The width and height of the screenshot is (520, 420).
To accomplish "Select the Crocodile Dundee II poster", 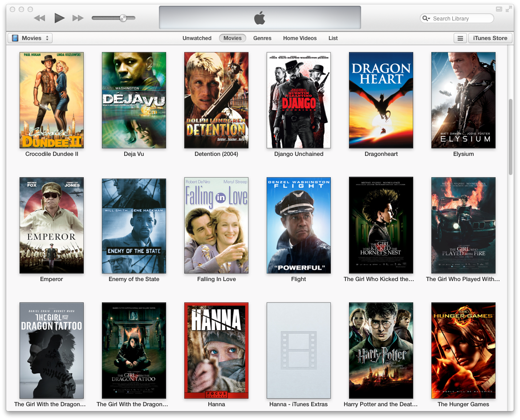I will pos(52,100).
